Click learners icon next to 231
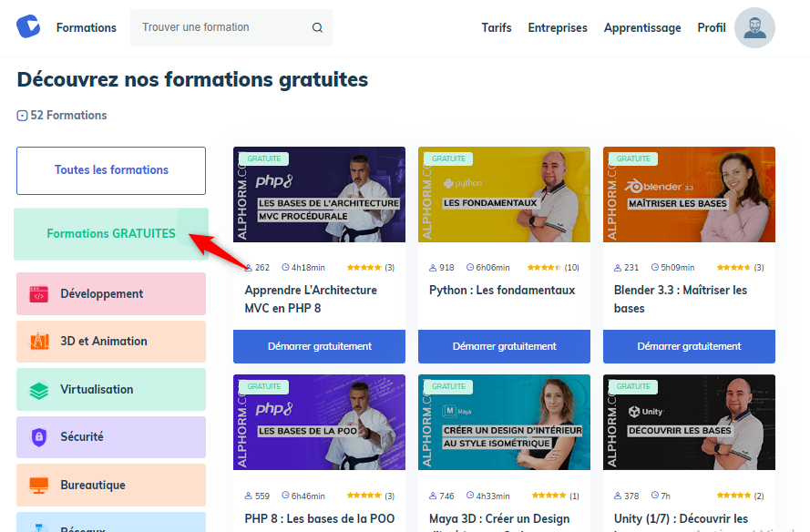 618,268
